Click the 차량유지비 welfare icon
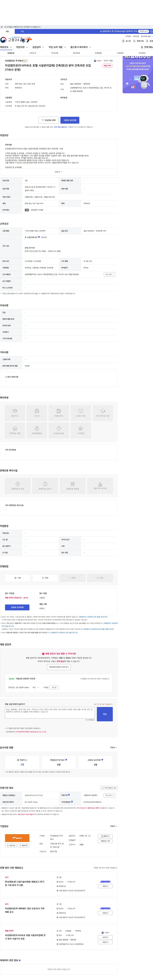 [x=59, y=411]
